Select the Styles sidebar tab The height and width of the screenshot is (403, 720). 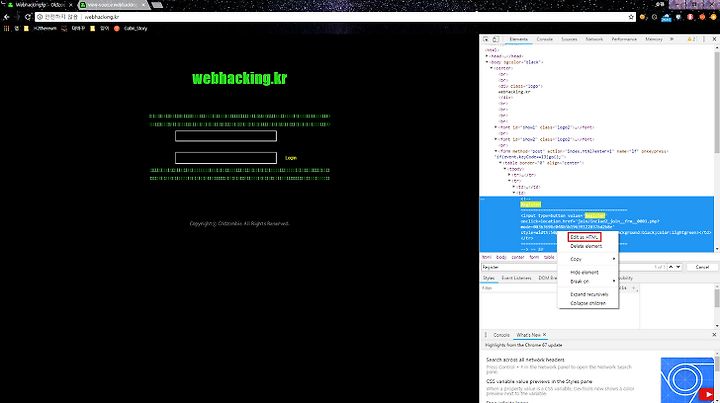click(x=489, y=278)
